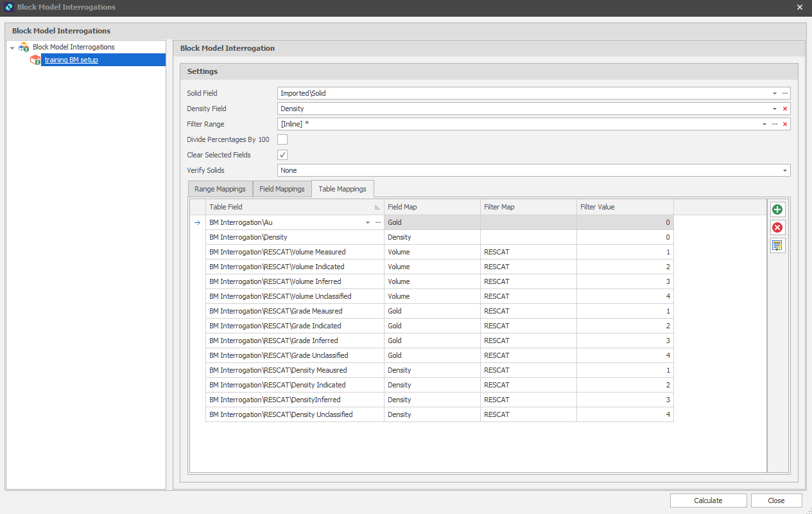Open the Density Field dropdown arrow

(x=774, y=109)
